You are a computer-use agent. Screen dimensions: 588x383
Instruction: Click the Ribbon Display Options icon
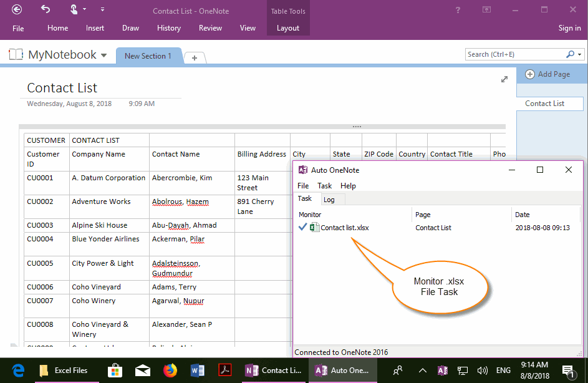(x=486, y=10)
